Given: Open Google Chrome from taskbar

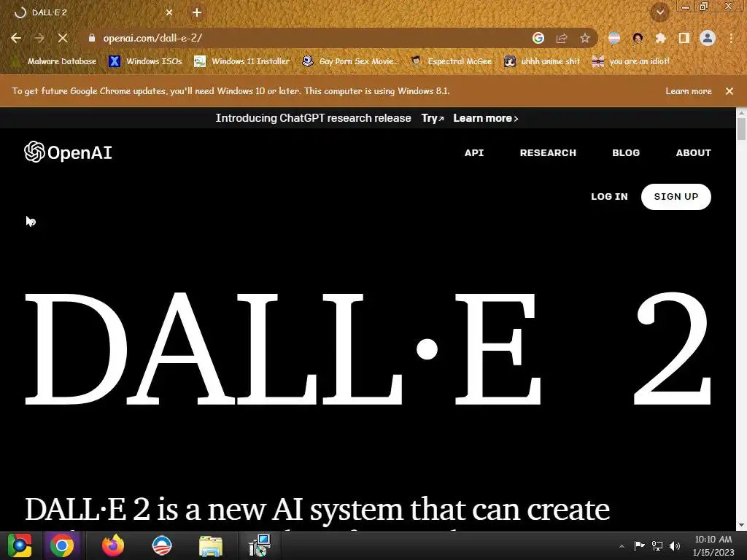Looking at the screenshot, I should coord(62,545).
